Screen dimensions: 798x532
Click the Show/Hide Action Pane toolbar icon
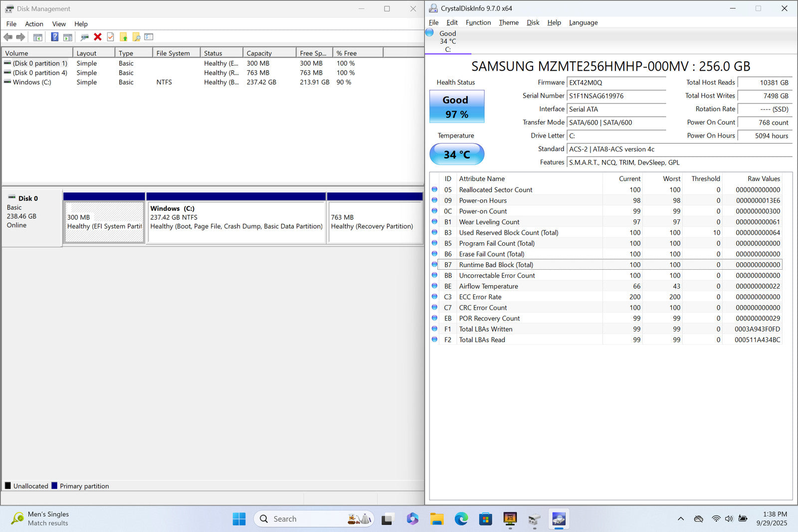tap(68, 37)
